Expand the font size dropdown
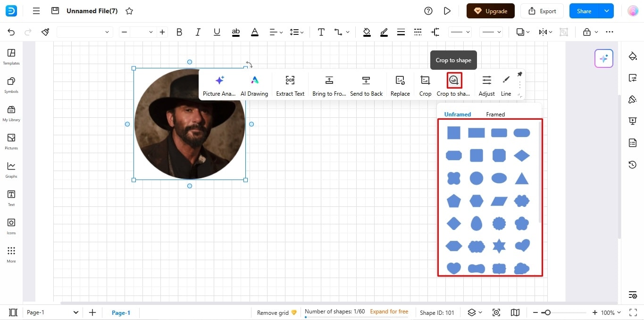 [x=151, y=32]
